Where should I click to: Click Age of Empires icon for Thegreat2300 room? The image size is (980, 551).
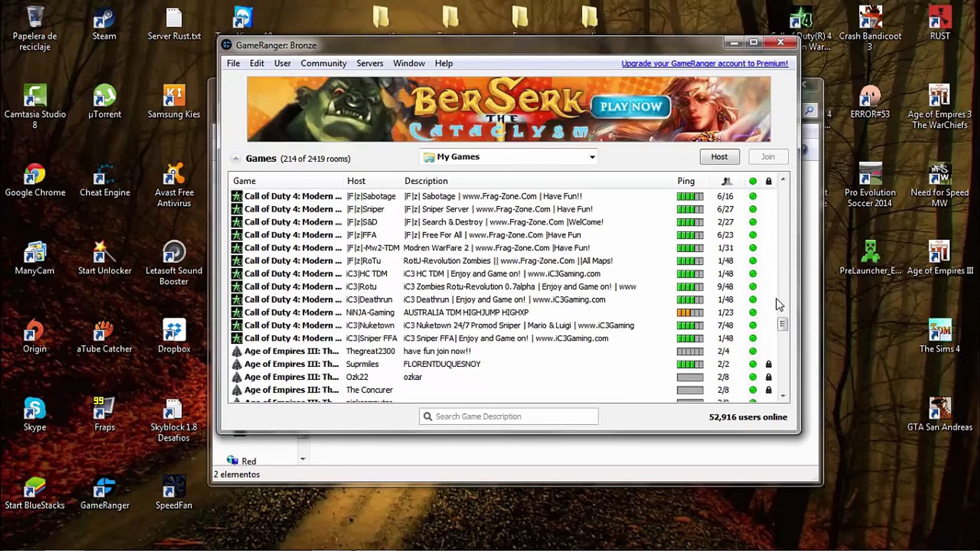click(x=237, y=352)
